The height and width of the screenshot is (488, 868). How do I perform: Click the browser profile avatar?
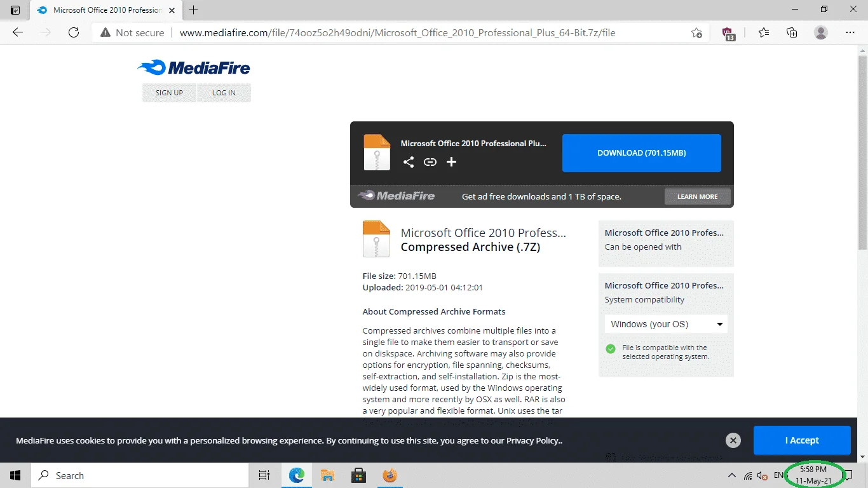pyautogui.click(x=821, y=32)
